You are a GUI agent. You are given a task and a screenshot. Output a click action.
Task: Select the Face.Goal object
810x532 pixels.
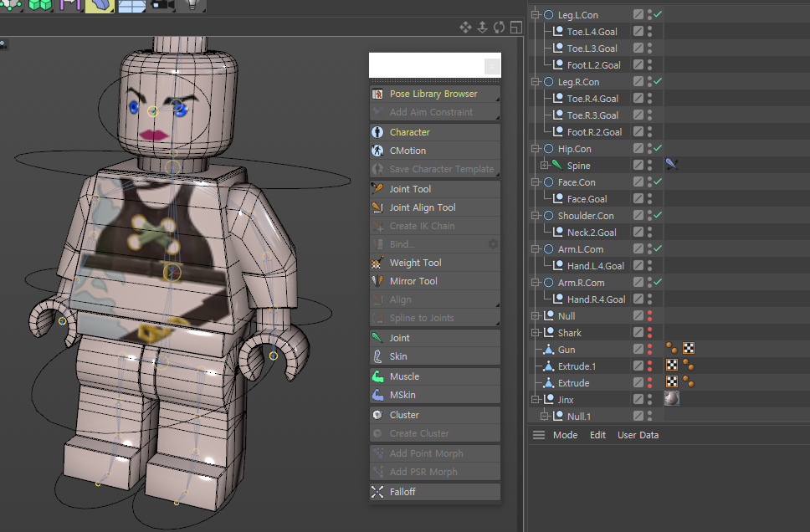tap(587, 199)
